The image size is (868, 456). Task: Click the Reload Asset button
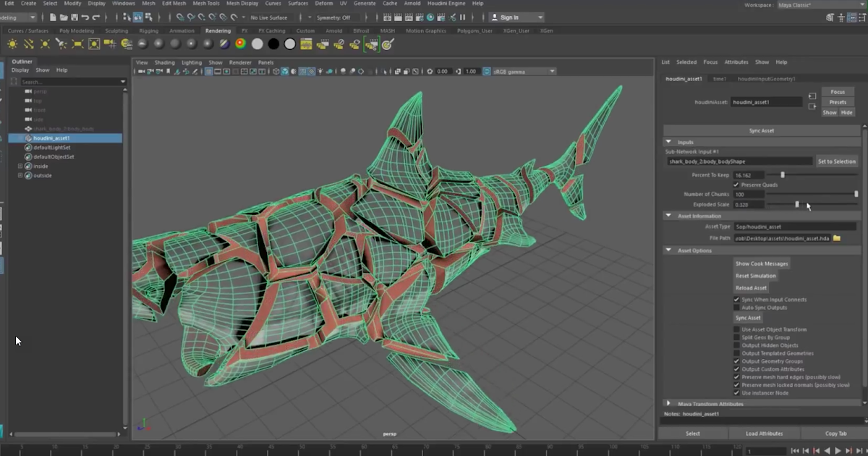(751, 287)
